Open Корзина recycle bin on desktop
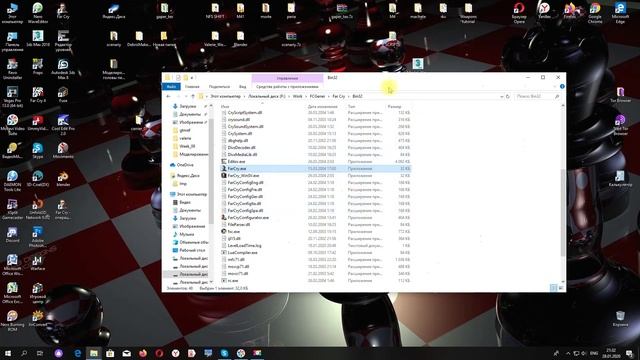Screen dimensions: 640x360 (x=620, y=319)
